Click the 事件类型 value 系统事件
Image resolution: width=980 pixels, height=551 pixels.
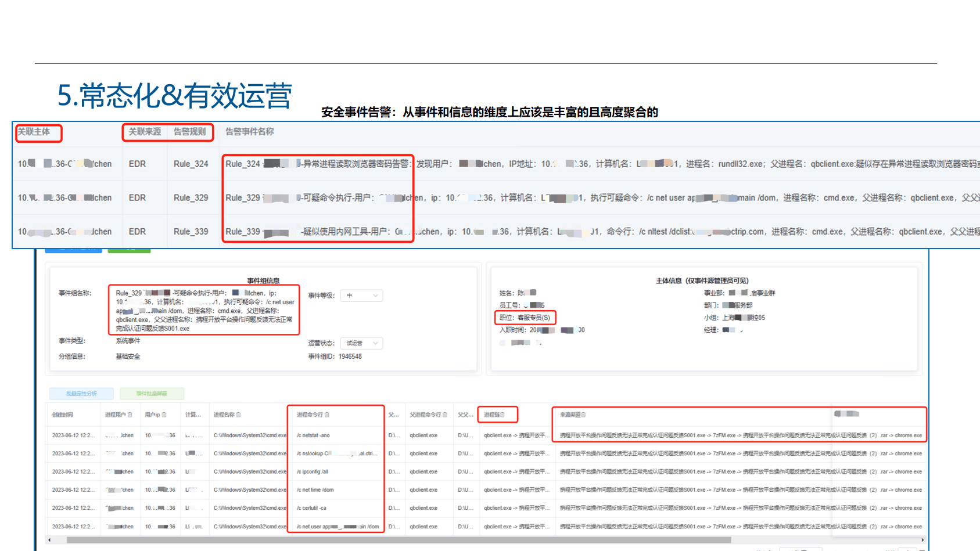tap(128, 341)
